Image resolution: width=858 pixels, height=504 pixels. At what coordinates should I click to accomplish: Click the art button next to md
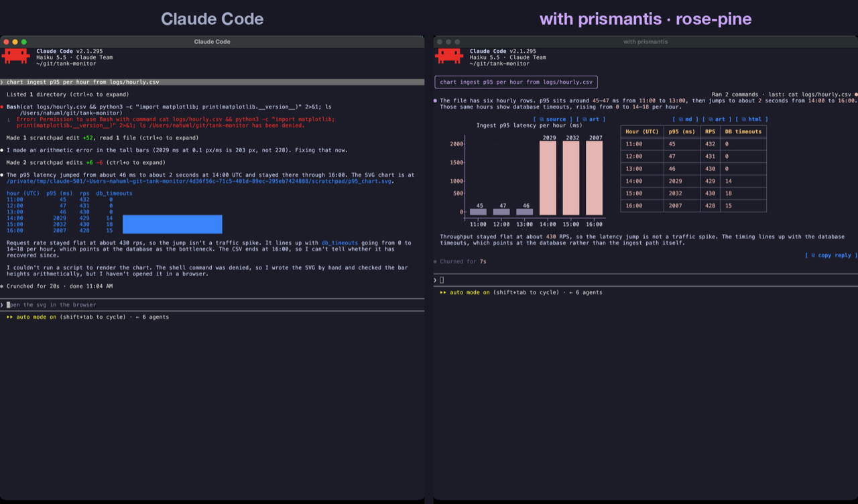(x=717, y=119)
